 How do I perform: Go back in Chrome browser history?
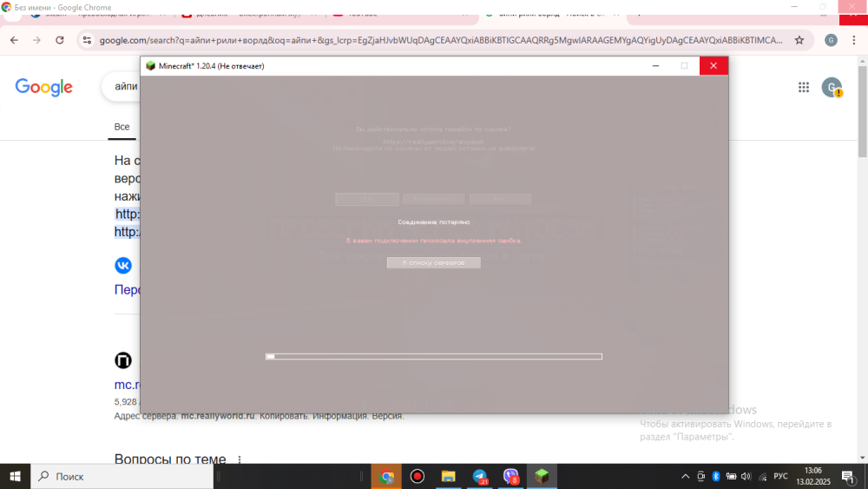[14, 40]
